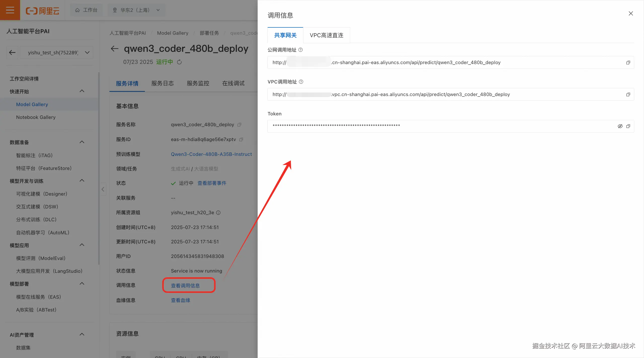The height and width of the screenshot is (358, 644).
Task: Copy the service name qwen3_coder_480b_deploy
Action: pos(239,125)
